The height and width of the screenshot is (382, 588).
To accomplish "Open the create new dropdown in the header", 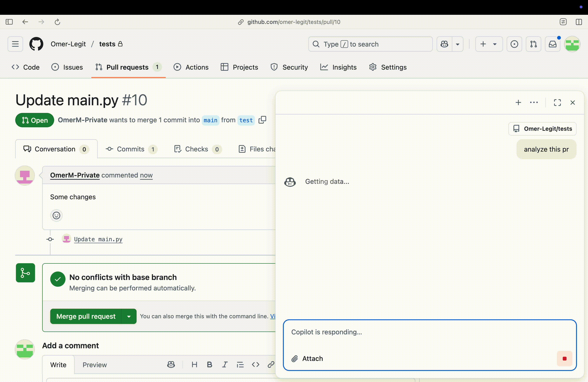I will point(495,44).
